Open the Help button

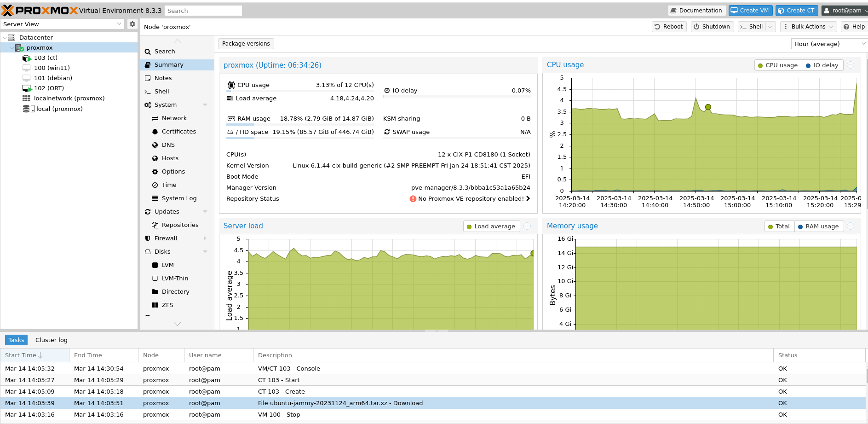pos(855,27)
